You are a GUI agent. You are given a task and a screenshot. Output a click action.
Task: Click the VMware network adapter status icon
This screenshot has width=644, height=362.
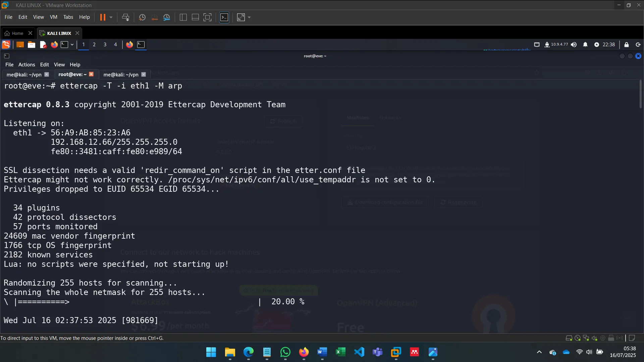(x=586, y=338)
